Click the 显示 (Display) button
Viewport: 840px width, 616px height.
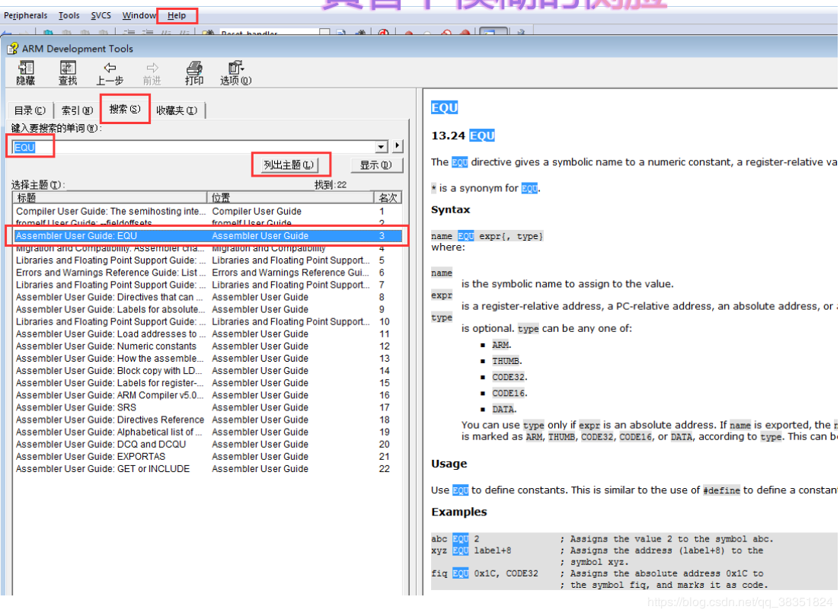pyautogui.click(x=376, y=165)
